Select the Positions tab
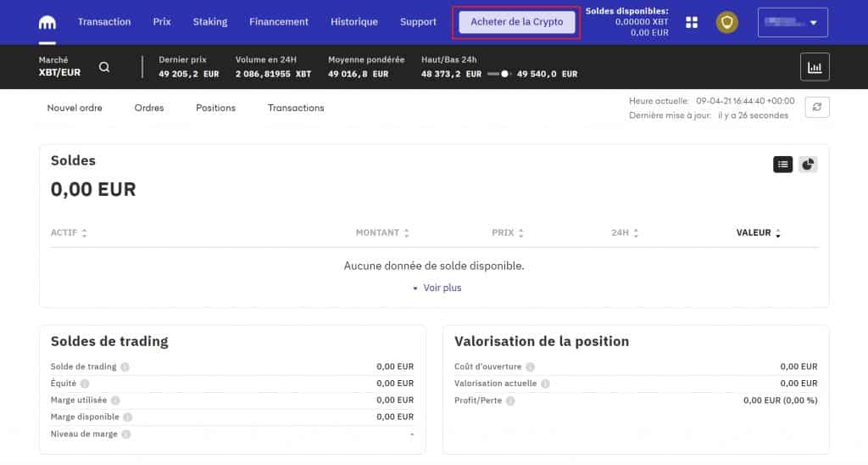Image resolution: width=868 pixels, height=465 pixels. (x=216, y=108)
